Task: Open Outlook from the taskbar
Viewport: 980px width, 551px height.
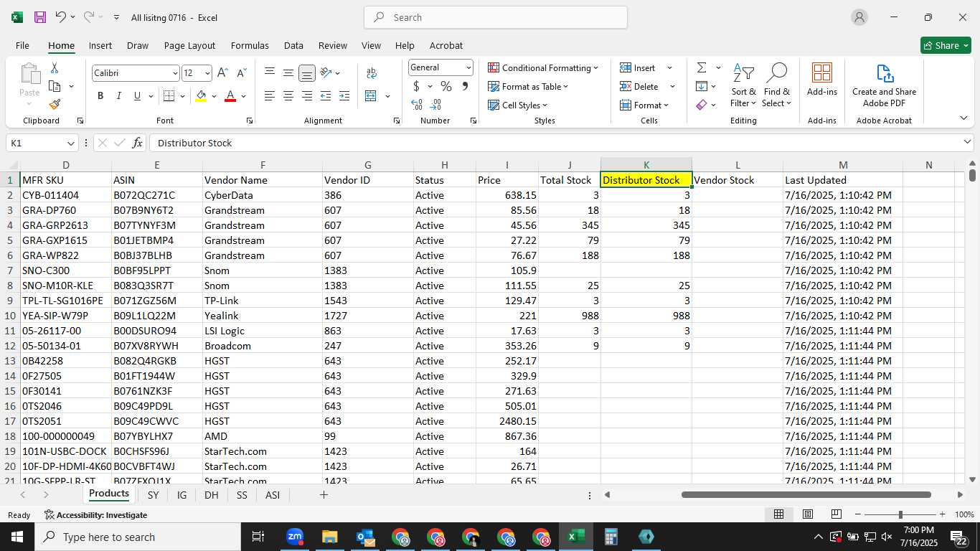Action: tap(365, 537)
